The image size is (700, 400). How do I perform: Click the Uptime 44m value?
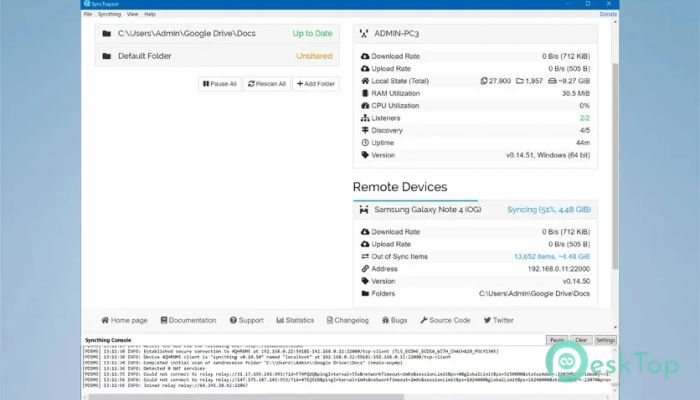click(x=583, y=143)
